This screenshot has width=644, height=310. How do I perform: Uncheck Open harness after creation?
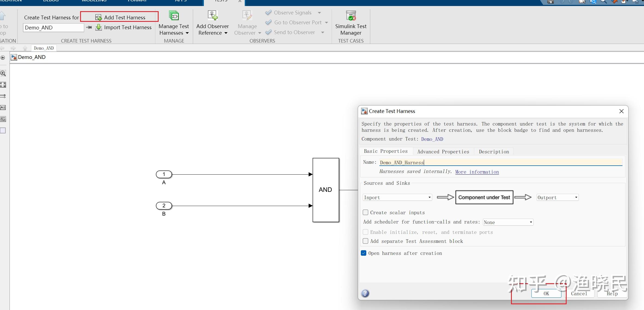point(364,253)
